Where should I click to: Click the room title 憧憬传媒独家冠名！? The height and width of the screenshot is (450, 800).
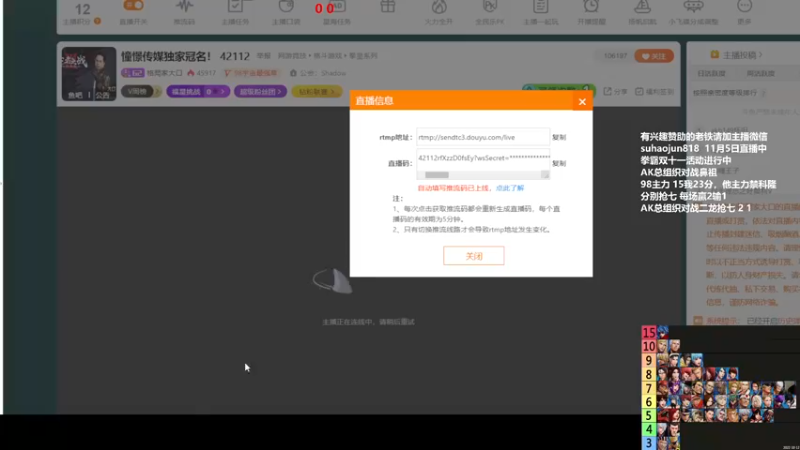coord(166,56)
